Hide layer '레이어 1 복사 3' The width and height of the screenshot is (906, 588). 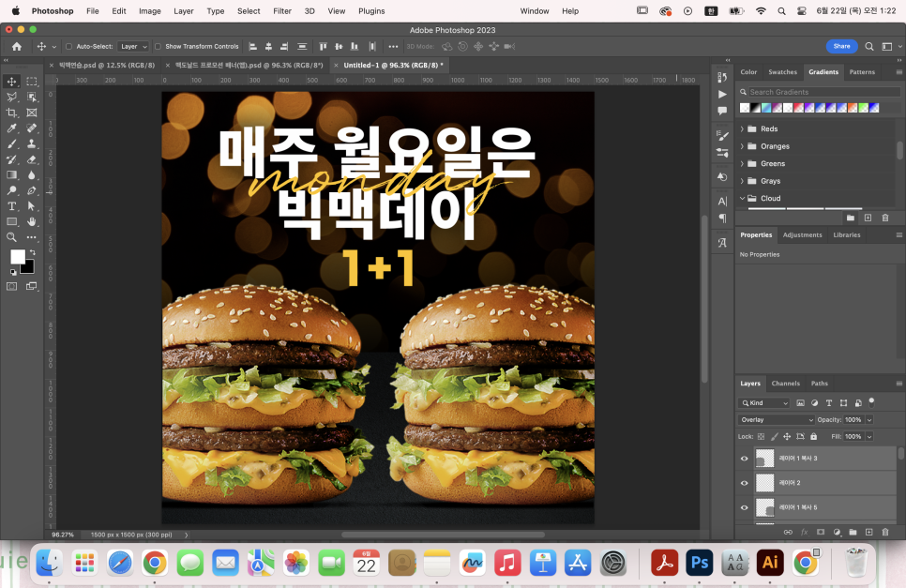pos(745,459)
